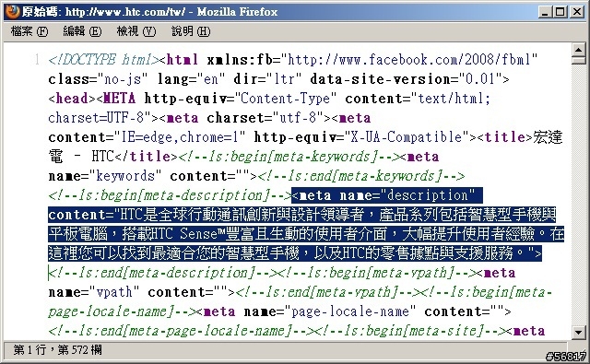This screenshot has width=590, height=364.
Task: Open the 編輯 (E) menu
Action: 82,30
